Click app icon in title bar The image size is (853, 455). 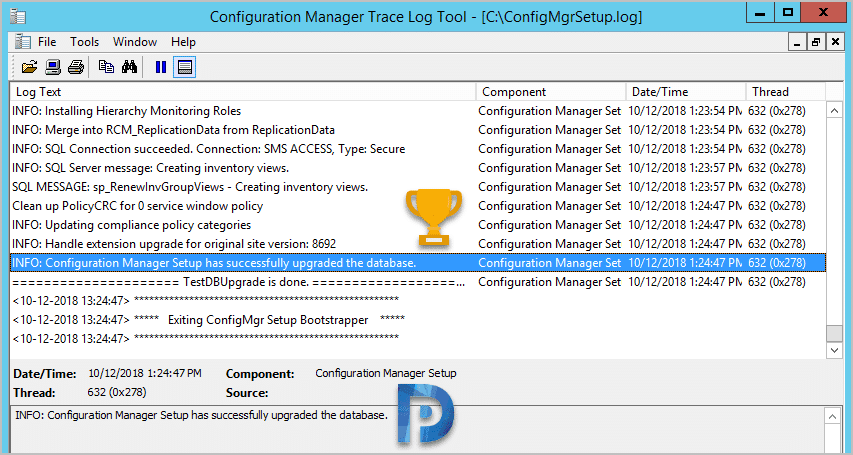(x=18, y=16)
